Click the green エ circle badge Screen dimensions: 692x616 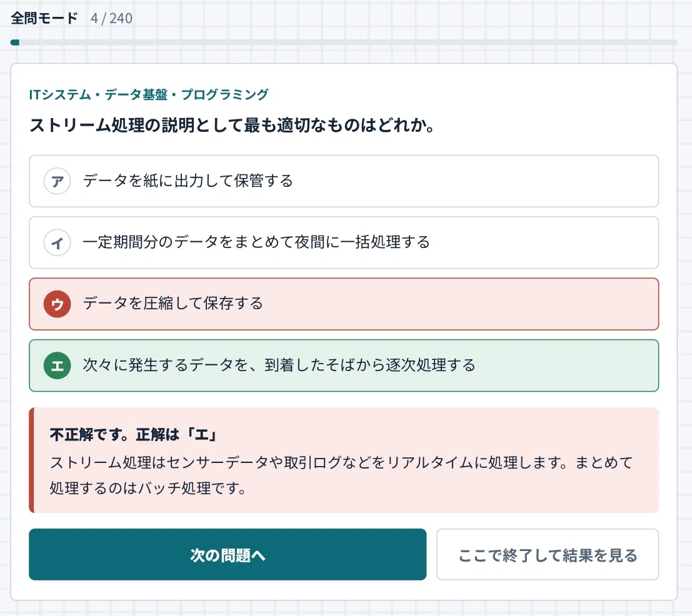[x=57, y=365]
